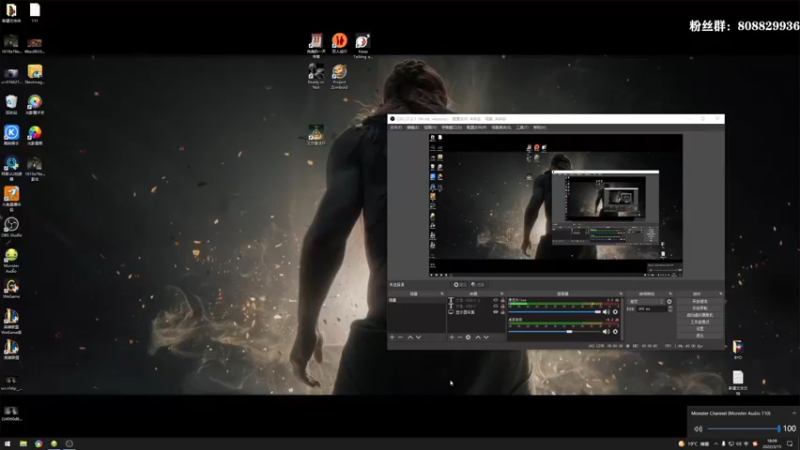Click Start Recording in OBS Controls
800x450 pixels.
[x=700, y=308]
